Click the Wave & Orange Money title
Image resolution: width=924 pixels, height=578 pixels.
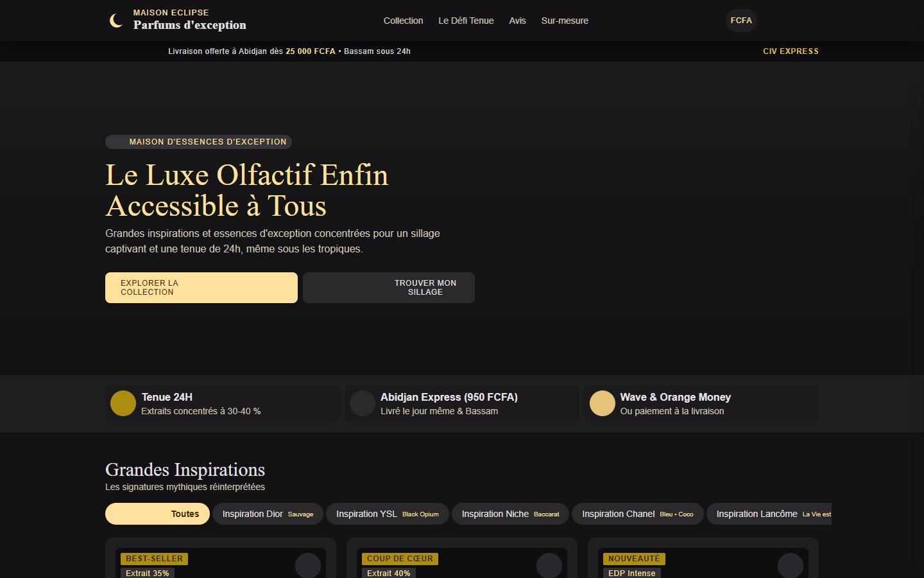(676, 397)
